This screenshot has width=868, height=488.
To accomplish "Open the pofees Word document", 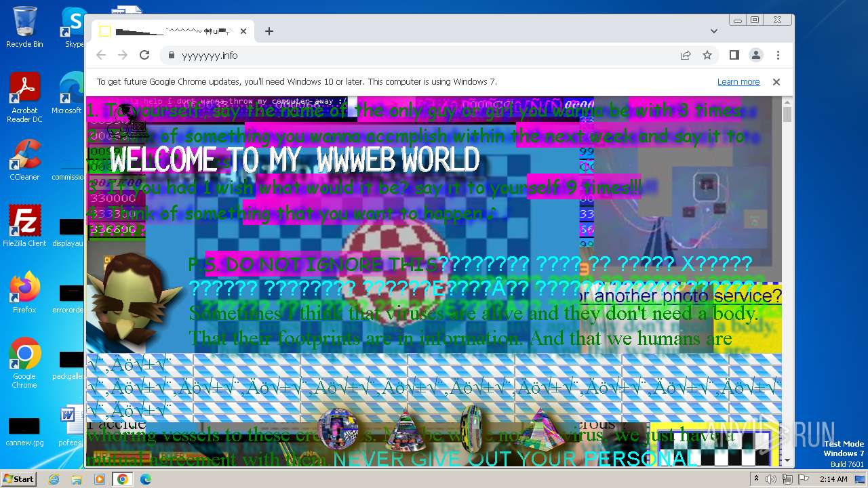I will coord(71,427).
